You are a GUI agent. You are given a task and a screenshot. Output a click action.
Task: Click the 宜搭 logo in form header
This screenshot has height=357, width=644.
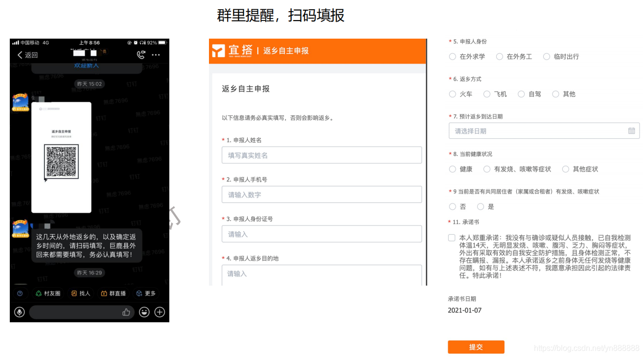pyautogui.click(x=232, y=50)
